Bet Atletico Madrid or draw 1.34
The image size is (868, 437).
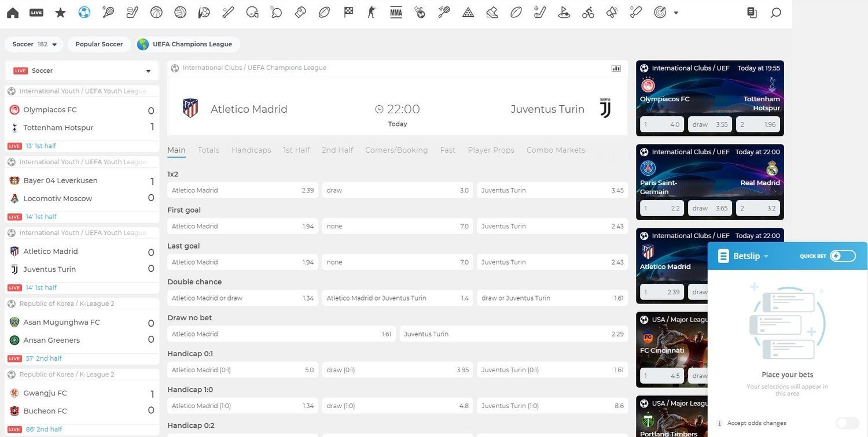[242, 298]
